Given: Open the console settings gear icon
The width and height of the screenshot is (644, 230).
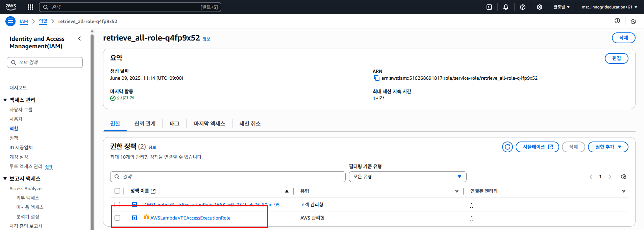Looking at the screenshot, I should [x=540, y=7].
